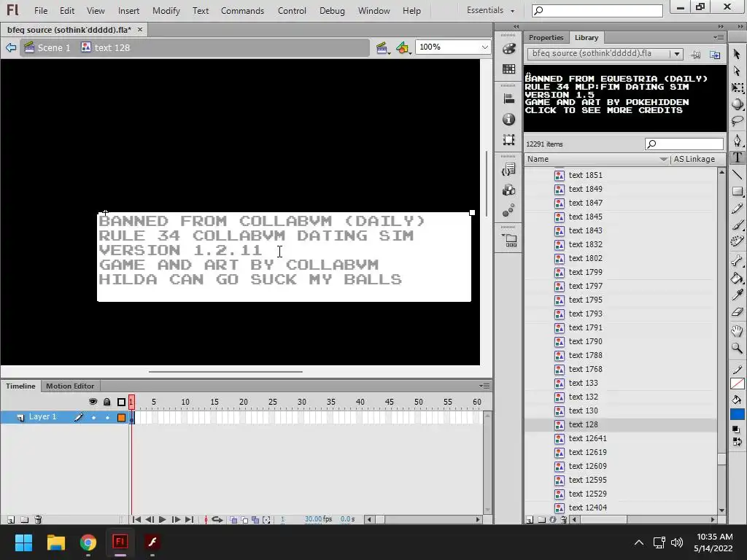Click the text 128 breadcrumb
The image size is (747, 560).
click(106, 47)
